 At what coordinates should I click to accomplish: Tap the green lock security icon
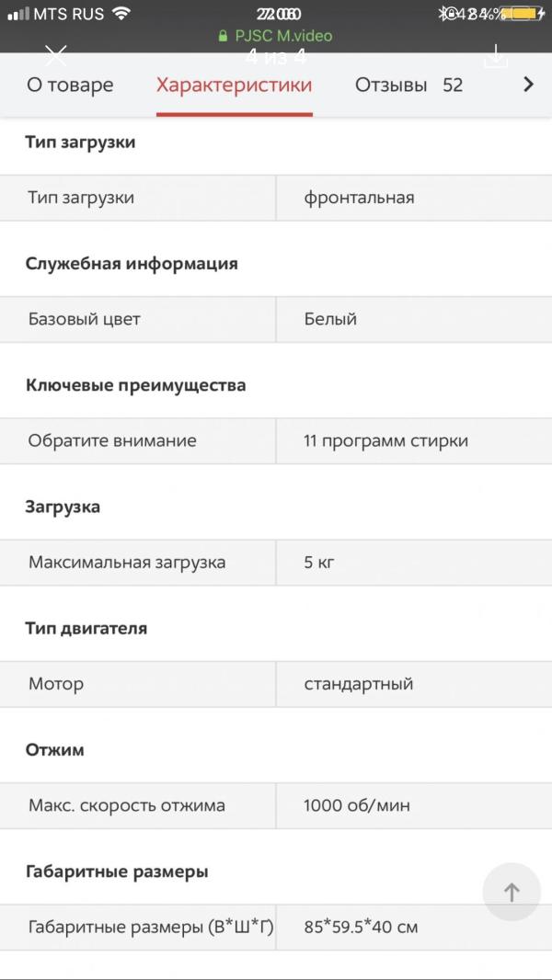[223, 36]
